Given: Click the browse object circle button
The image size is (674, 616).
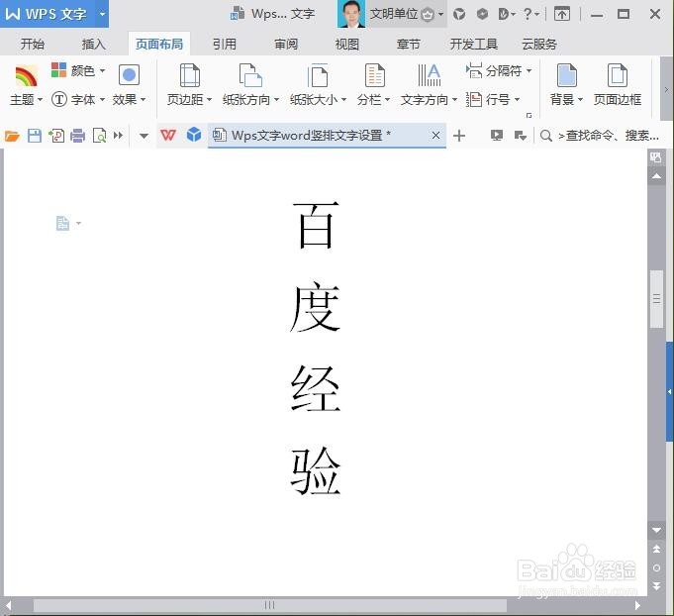Looking at the screenshot, I should point(656,567).
